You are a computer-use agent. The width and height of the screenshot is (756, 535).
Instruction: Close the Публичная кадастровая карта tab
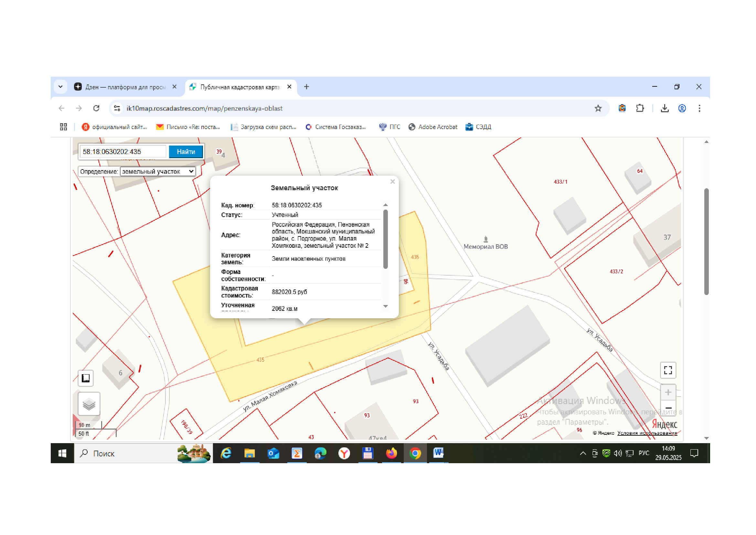coord(289,87)
